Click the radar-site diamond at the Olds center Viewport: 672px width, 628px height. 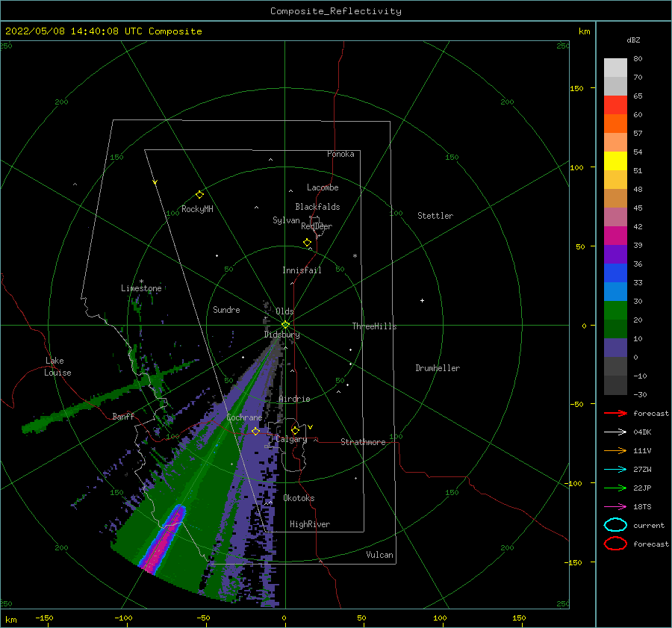coord(285,325)
